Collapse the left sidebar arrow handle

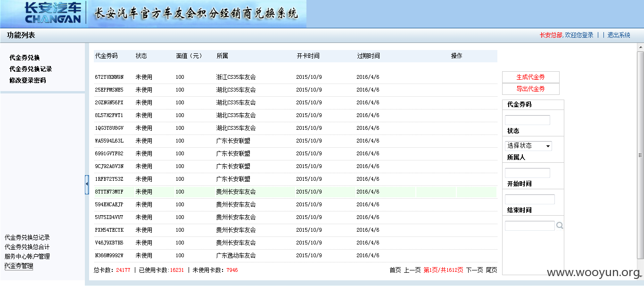87,185
